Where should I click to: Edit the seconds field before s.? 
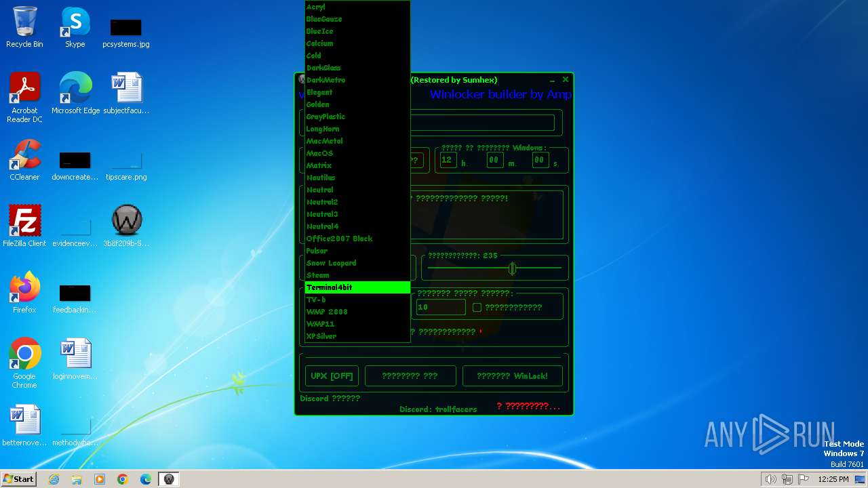[540, 160]
